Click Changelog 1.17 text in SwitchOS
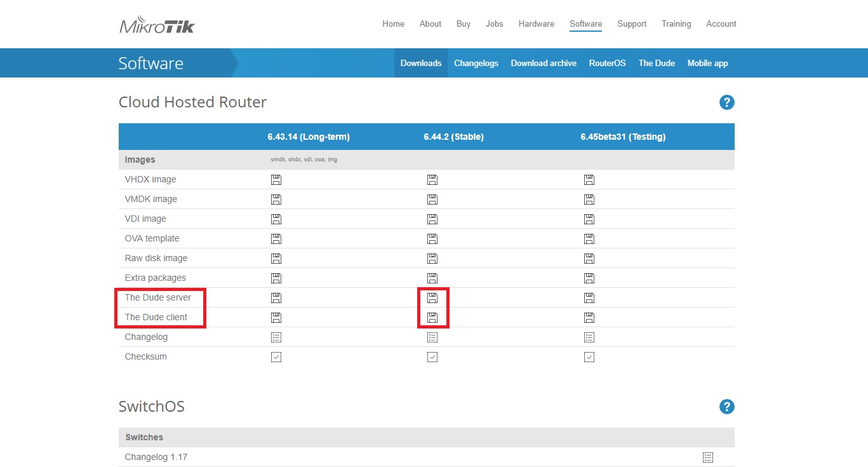868x467 pixels. (x=156, y=457)
